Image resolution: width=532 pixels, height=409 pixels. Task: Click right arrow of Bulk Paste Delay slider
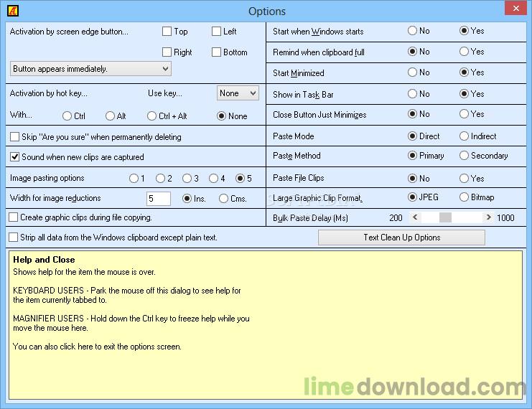(489, 217)
